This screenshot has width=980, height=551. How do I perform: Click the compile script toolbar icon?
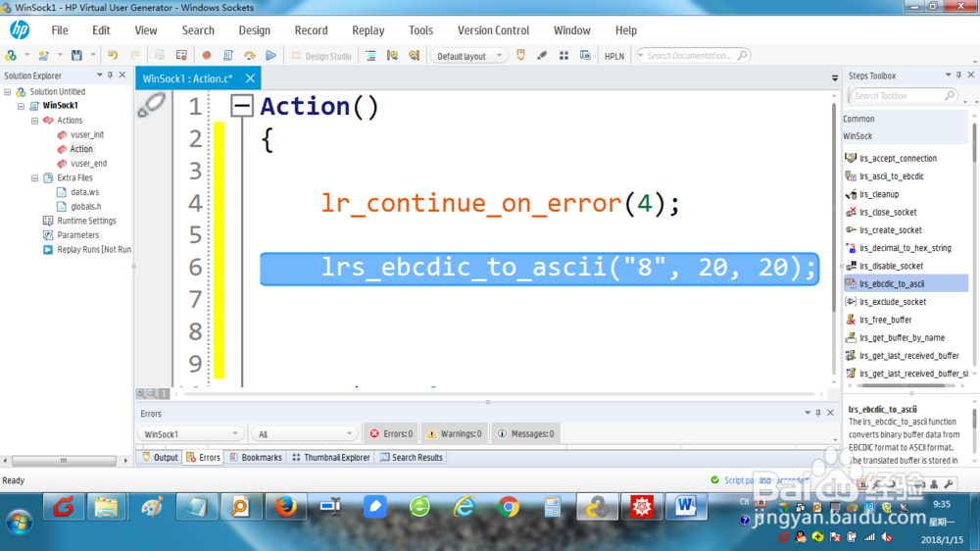point(228,56)
